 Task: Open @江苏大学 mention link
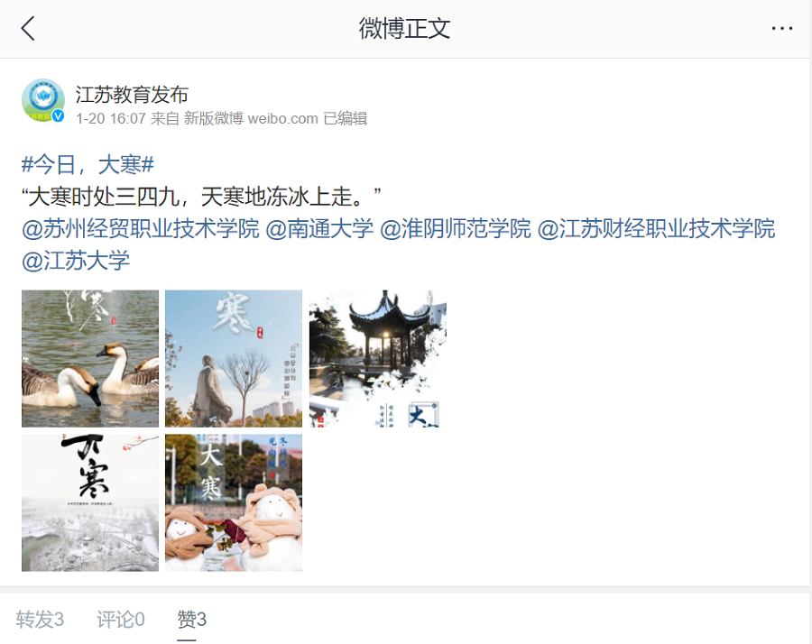(76, 261)
